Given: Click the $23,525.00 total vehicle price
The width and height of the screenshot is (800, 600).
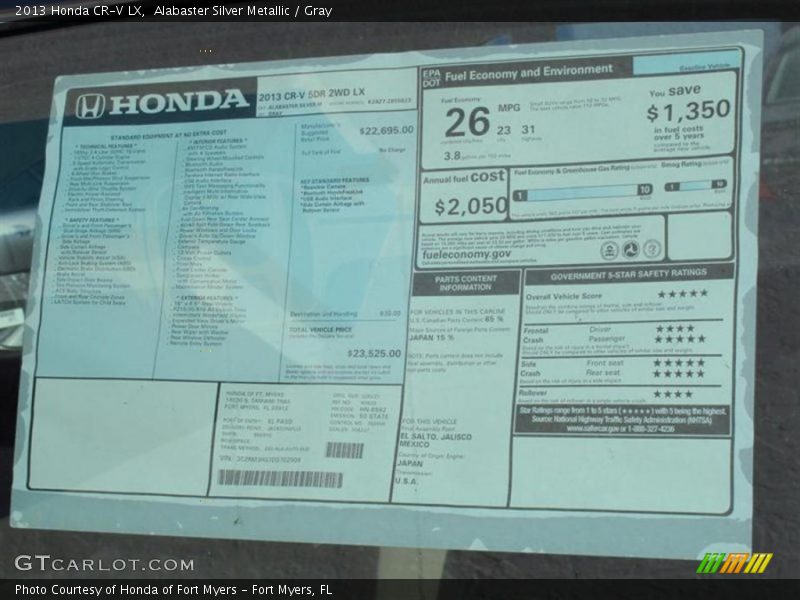Looking at the screenshot, I should tap(374, 353).
